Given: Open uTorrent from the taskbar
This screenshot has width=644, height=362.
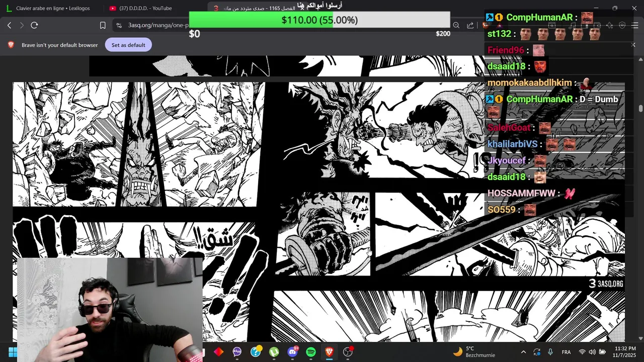Looking at the screenshot, I should coord(274,352).
